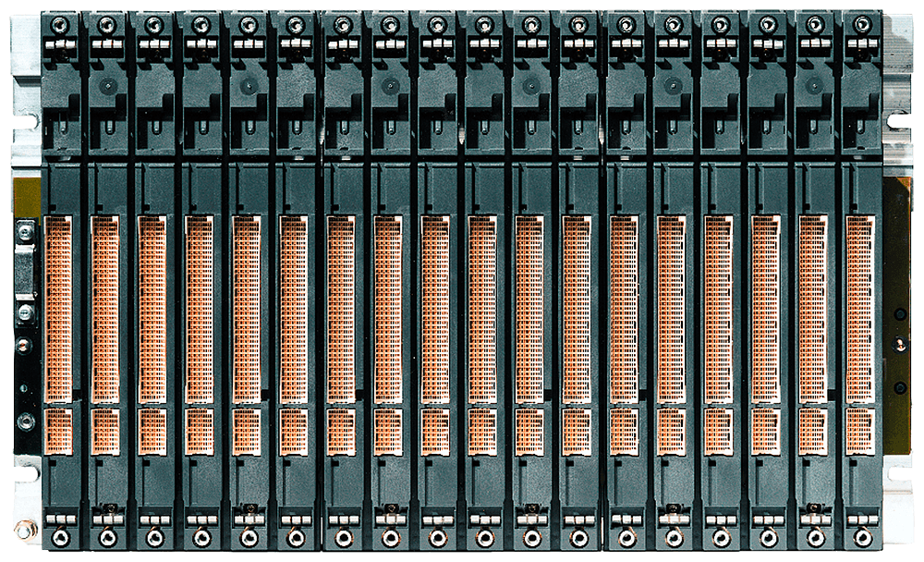
Task: Select the small lower connector in slot 18
Action: pyautogui.click(x=859, y=433)
